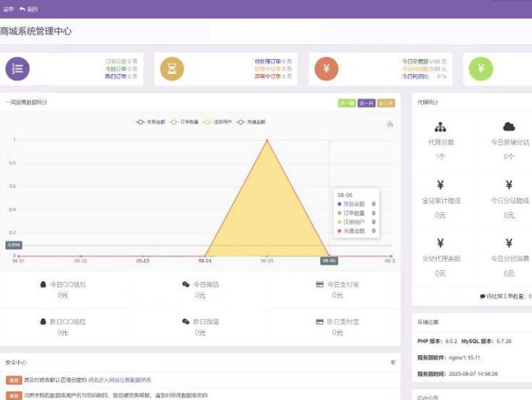The height and width of the screenshot is (400, 532).
Task: Click the chart save-as-image download icon
Action: point(390,124)
